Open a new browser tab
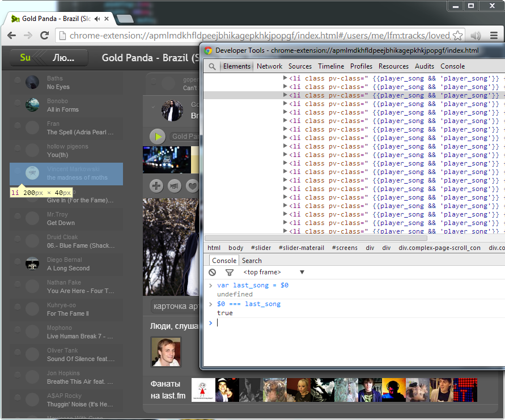Screen dimensions: 505x420 [x=125, y=19]
